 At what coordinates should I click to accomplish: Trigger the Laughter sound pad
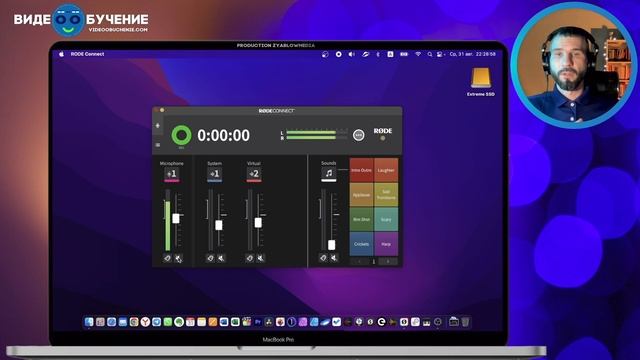386,170
